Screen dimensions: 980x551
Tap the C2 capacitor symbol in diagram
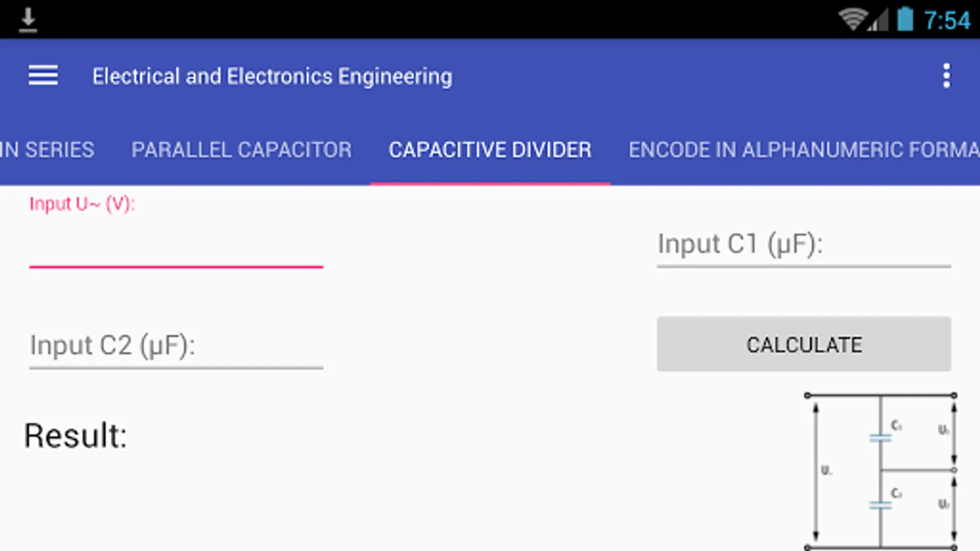pyautogui.click(x=881, y=505)
